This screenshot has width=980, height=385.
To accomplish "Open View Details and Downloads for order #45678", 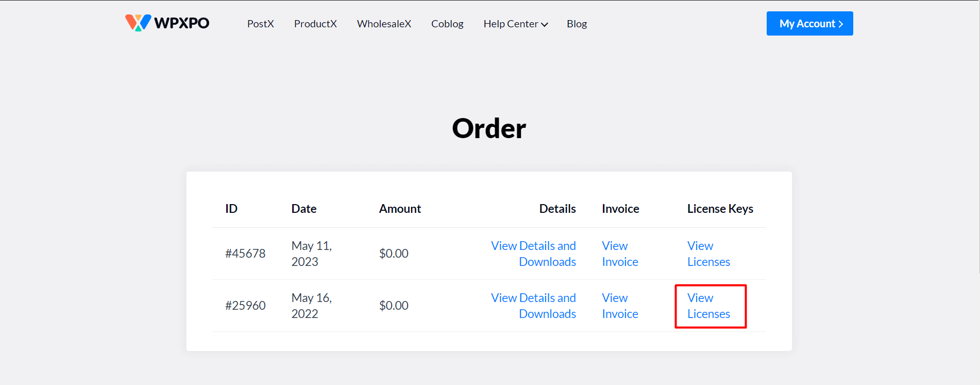I will (533, 254).
